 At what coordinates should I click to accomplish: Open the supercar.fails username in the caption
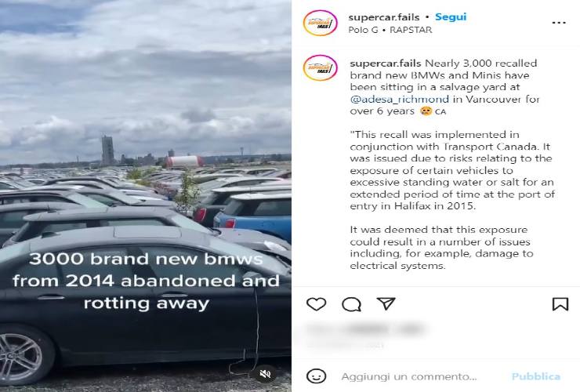point(386,64)
